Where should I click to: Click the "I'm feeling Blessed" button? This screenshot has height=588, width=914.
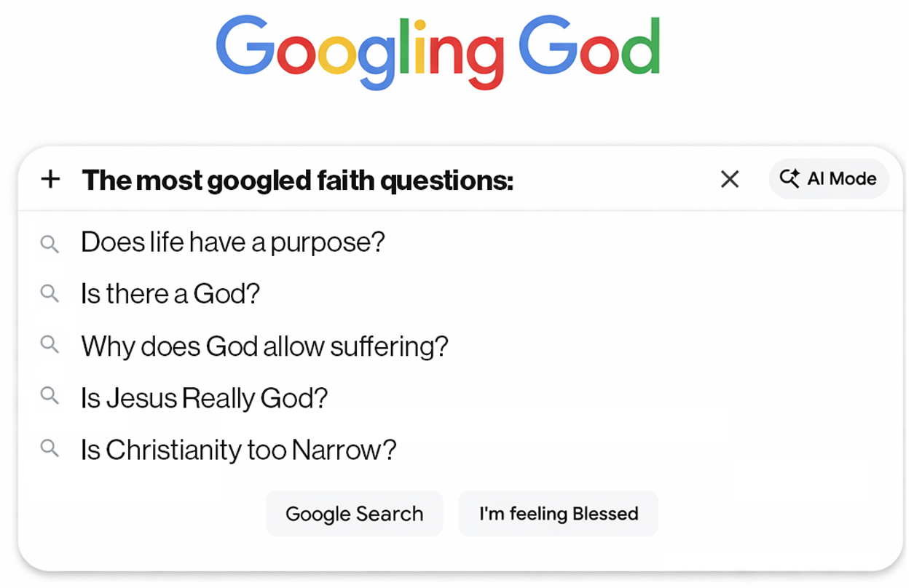pos(558,514)
